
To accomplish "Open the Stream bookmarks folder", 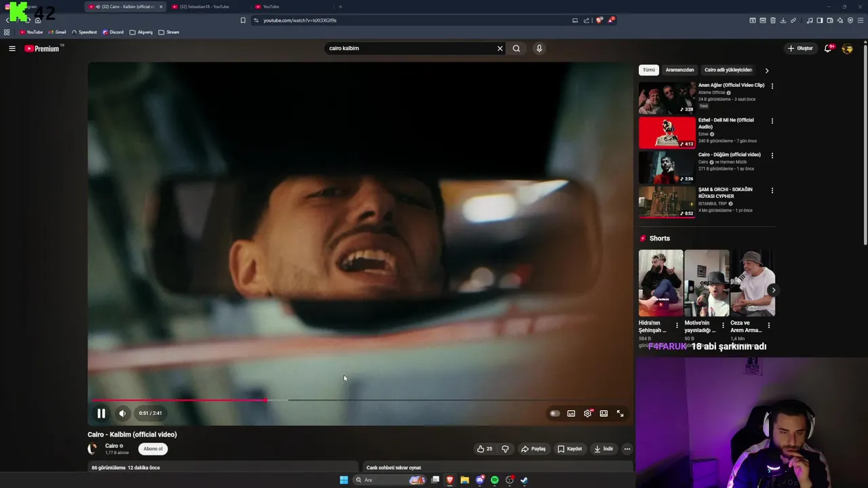I will (169, 32).
